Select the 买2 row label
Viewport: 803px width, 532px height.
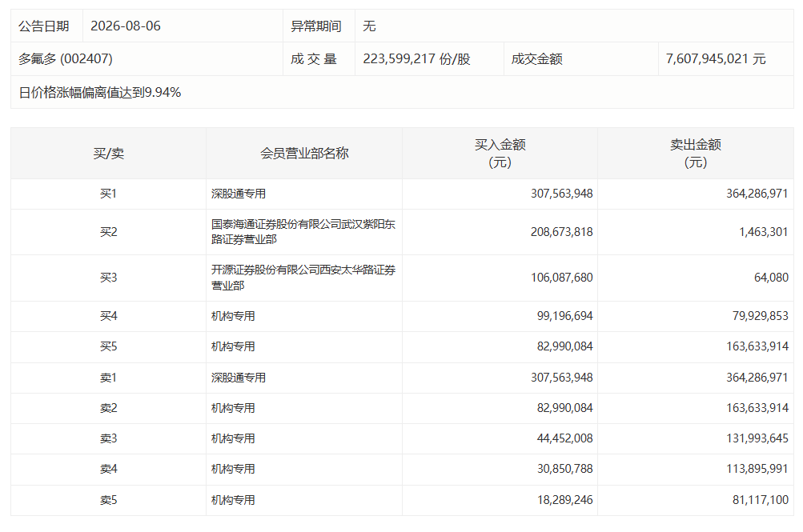point(109,232)
